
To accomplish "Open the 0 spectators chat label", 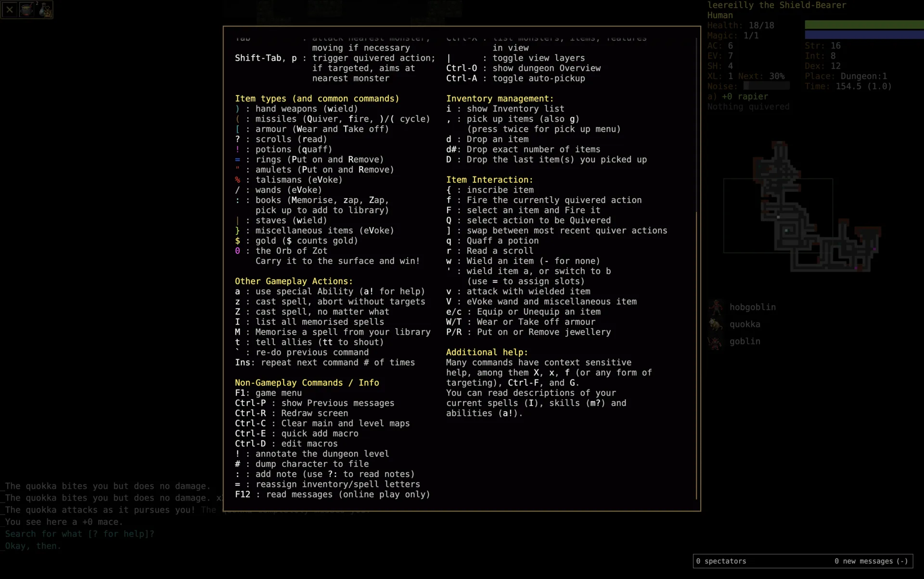I will [x=721, y=561].
